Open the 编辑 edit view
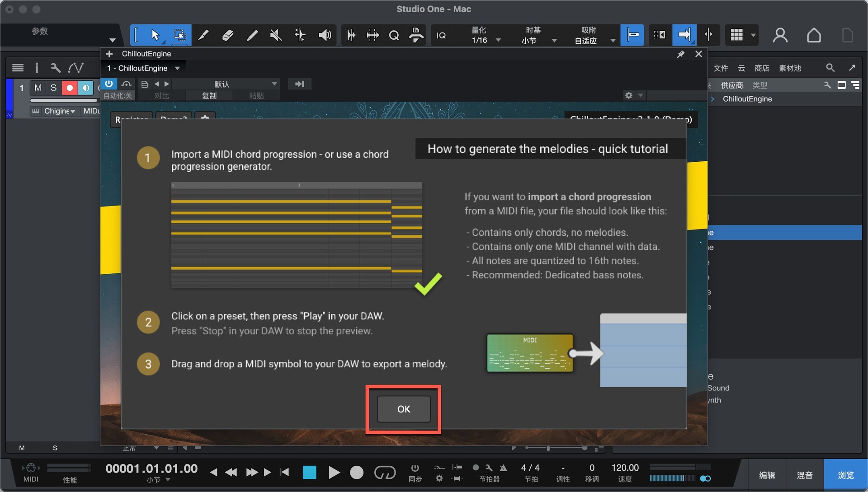This screenshot has width=868, height=492. point(767,475)
